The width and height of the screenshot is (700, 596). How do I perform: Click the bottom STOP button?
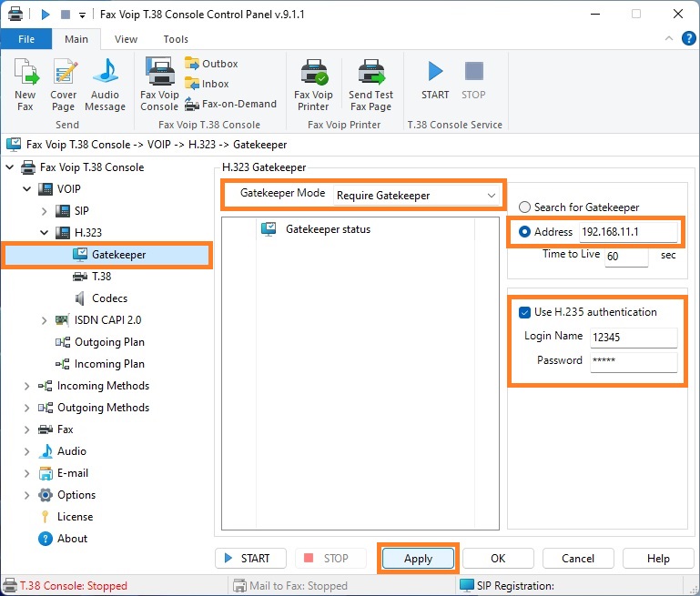coord(330,558)
